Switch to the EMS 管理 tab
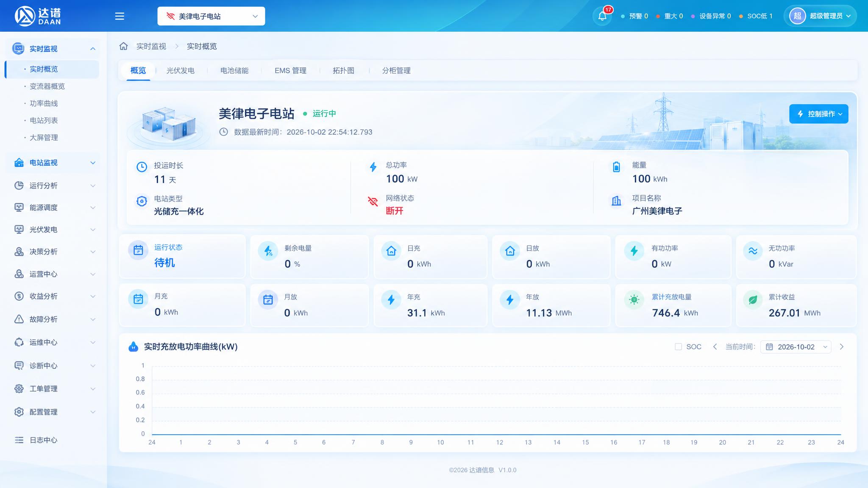868x488 pixels. (x=290, y=70)
